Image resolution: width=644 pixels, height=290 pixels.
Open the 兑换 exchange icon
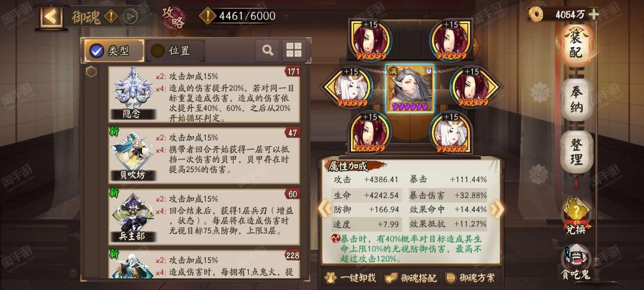pyautogui.click(x=576, y=216)
